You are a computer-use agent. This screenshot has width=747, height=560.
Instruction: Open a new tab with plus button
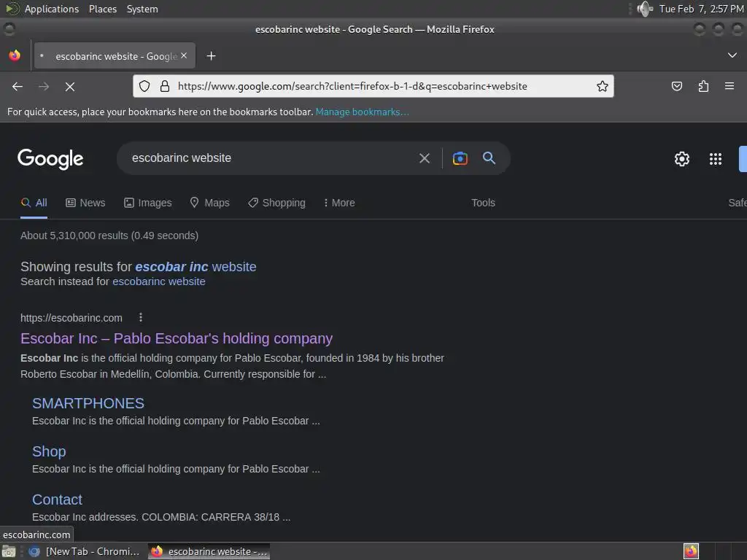pos(211,55)
